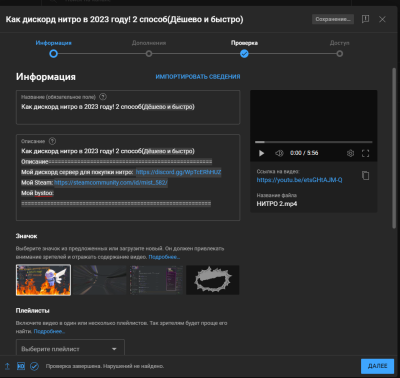This screenshot has height=378, width=400.
Task: Open Подробнее link under Плейлисты
Action: 49,331
